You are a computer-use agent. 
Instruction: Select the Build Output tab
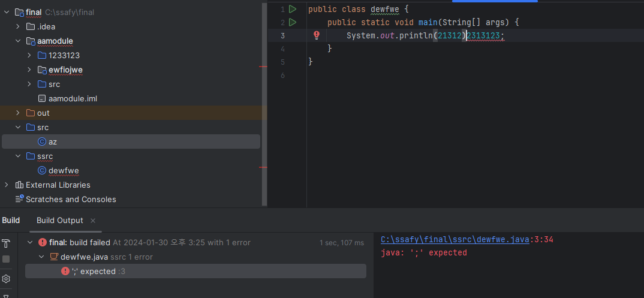coord(60,221)
